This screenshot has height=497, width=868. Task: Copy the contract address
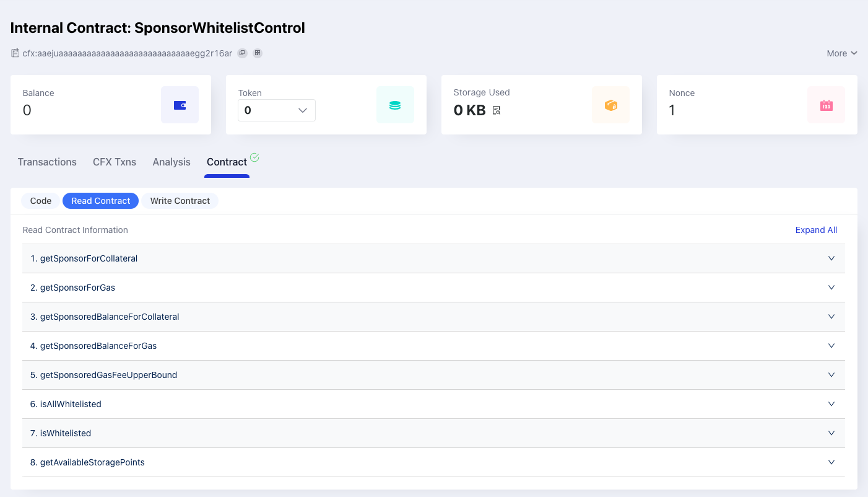tap(243, 53)
